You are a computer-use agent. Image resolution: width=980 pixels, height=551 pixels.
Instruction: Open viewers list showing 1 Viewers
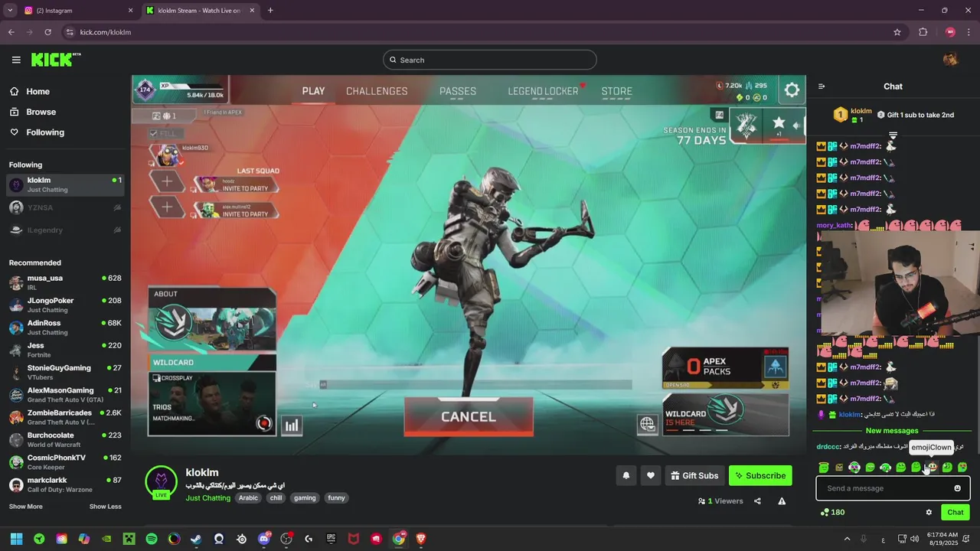click(720, 501)
